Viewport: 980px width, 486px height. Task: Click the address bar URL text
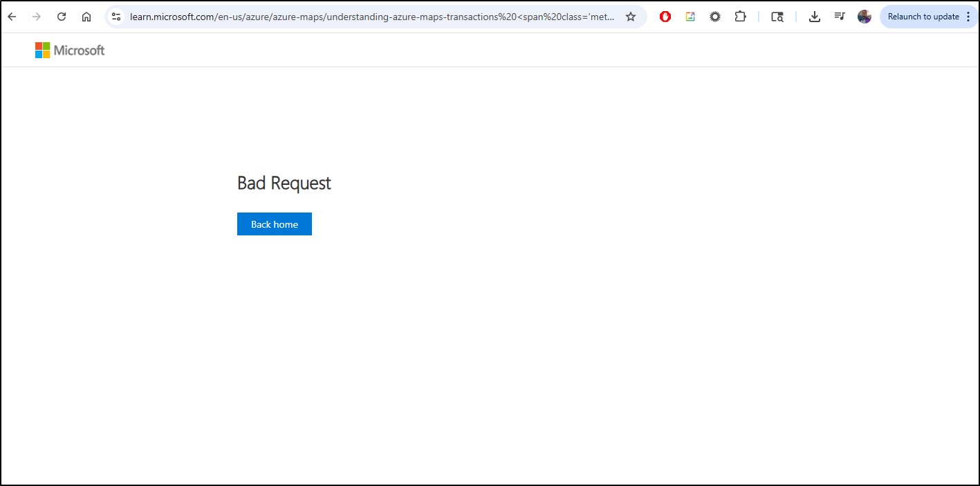coord(371,17)
